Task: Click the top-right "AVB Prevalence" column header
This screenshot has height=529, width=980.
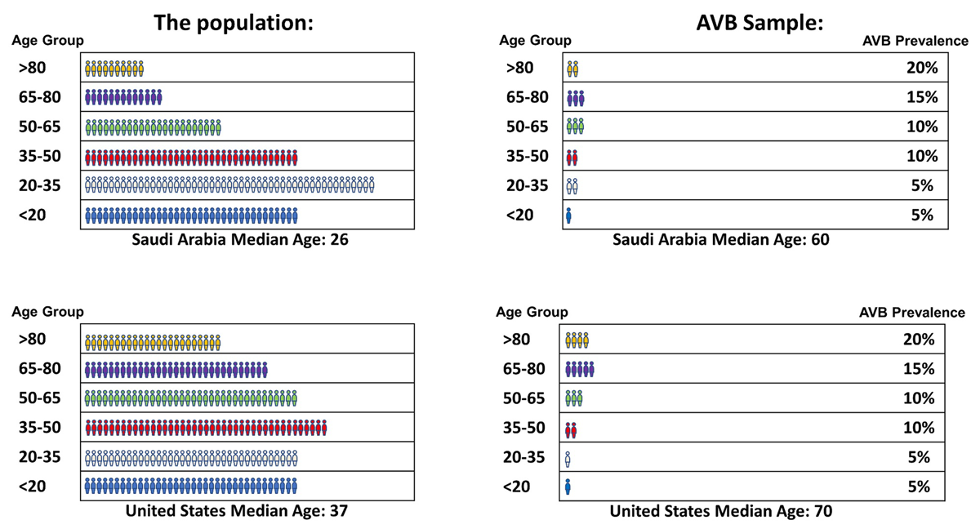Action: coord(916,41)
